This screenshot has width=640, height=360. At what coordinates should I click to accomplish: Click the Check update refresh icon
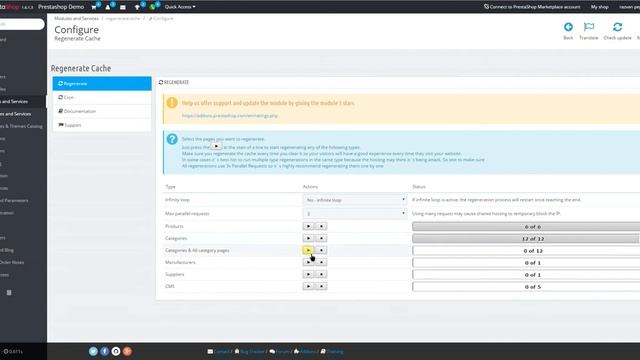click(618, 27)
